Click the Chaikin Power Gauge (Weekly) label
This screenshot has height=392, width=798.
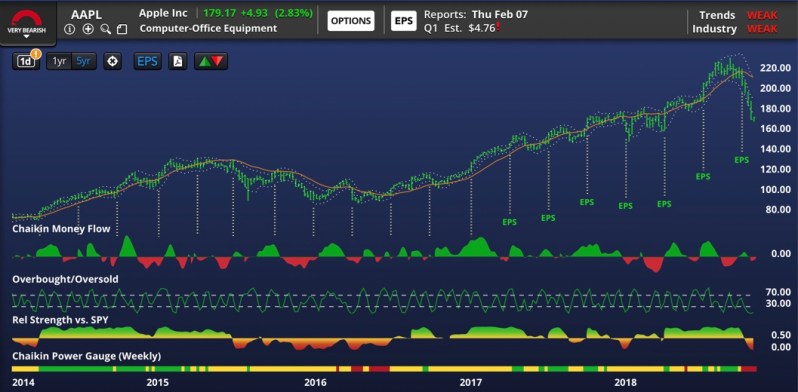[x=87, y=356]
